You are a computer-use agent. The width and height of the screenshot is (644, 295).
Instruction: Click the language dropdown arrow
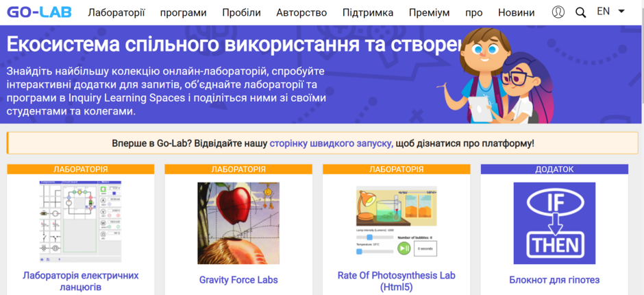621,12
